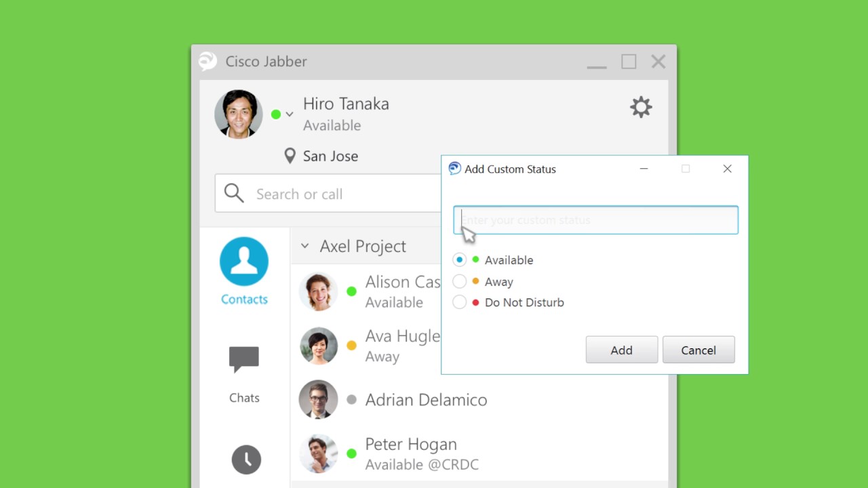
Task: Click the Add button
Action: 622,350
